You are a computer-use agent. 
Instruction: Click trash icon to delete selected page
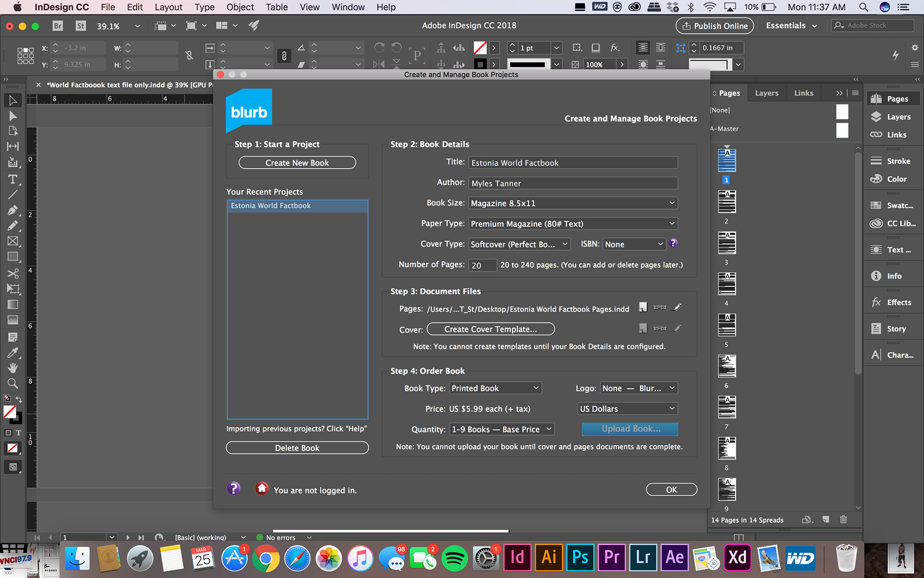coord(843,519)
